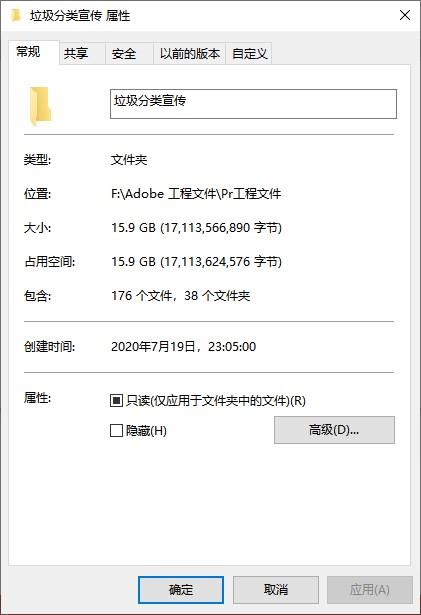Open advanced attributes via 高级(D)... button
421x615 pixels.
click(334, 430)
